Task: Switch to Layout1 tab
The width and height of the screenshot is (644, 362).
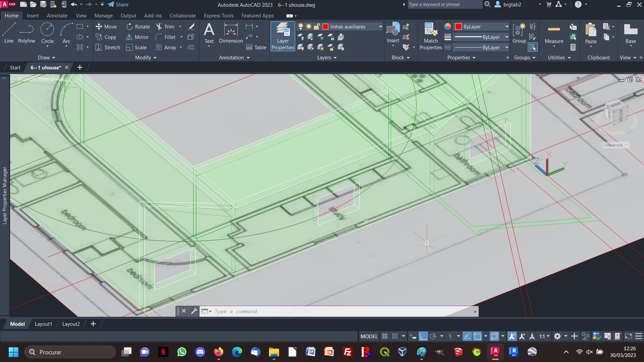Action: pyautogui.click(x=43, y=324)
